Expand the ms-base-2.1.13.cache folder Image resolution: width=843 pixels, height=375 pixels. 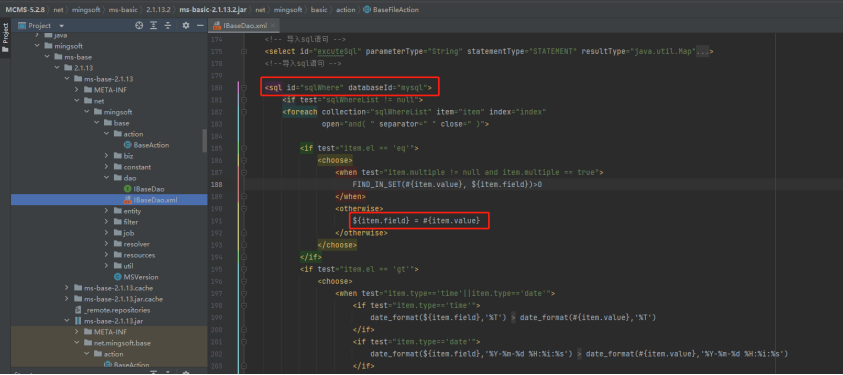67,288
